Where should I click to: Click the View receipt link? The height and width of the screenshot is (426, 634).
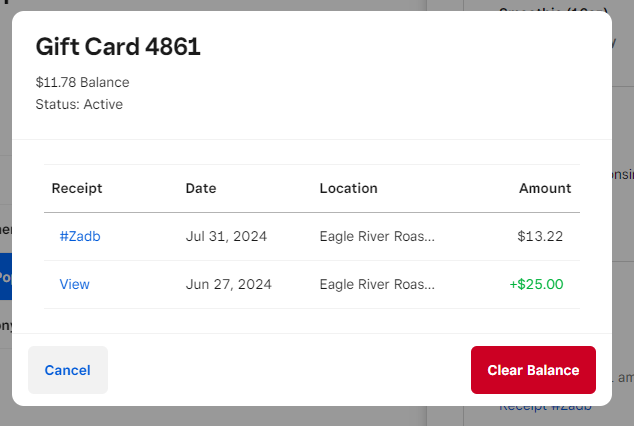75,284
